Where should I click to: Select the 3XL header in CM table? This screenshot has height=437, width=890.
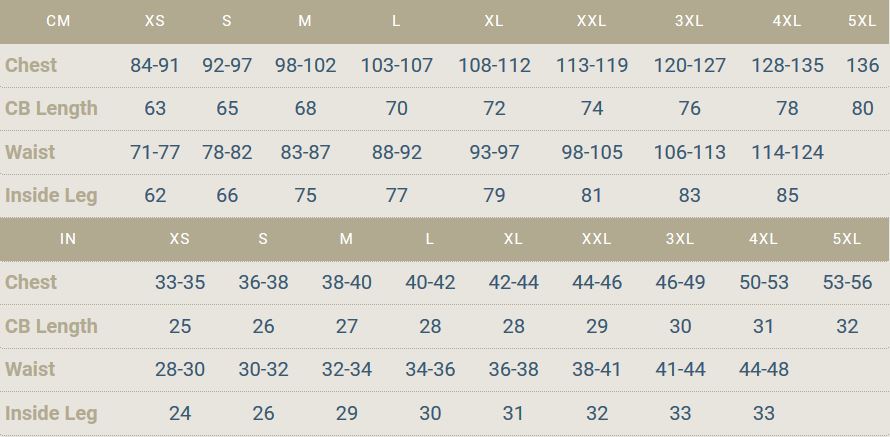pyautogui.click(x=689, y=22)
